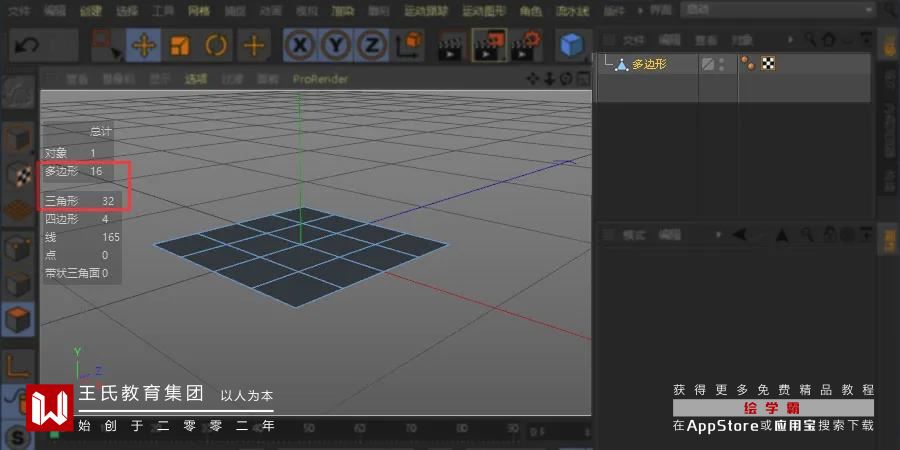This screenshot has width=900, height=450.
Task: Search in the object manager
Action: [x=810, y=40]
